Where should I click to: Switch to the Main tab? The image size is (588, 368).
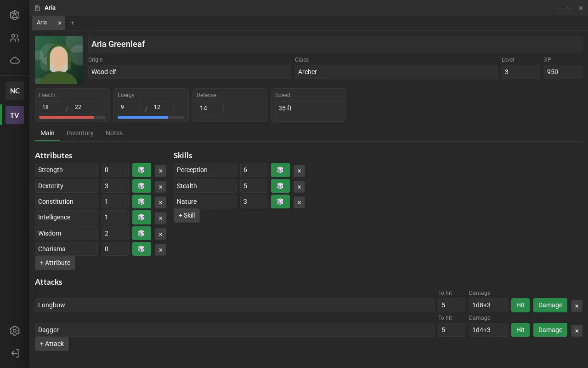pyautogui.click(x=47, y=133)
